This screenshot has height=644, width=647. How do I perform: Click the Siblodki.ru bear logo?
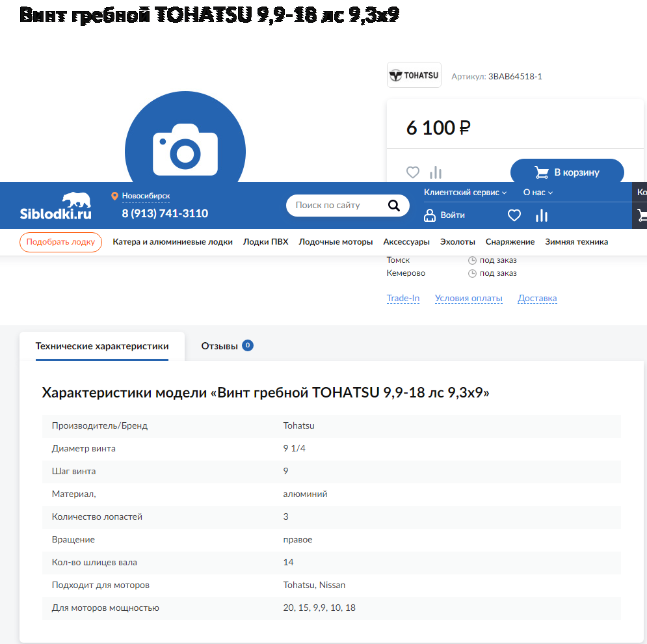pyautogui.click(x=56, y=206)
